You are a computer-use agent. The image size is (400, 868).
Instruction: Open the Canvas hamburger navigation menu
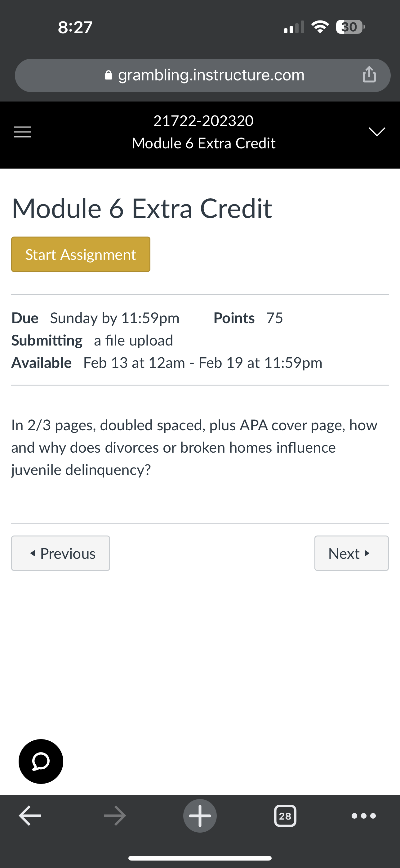pos(23,132)
